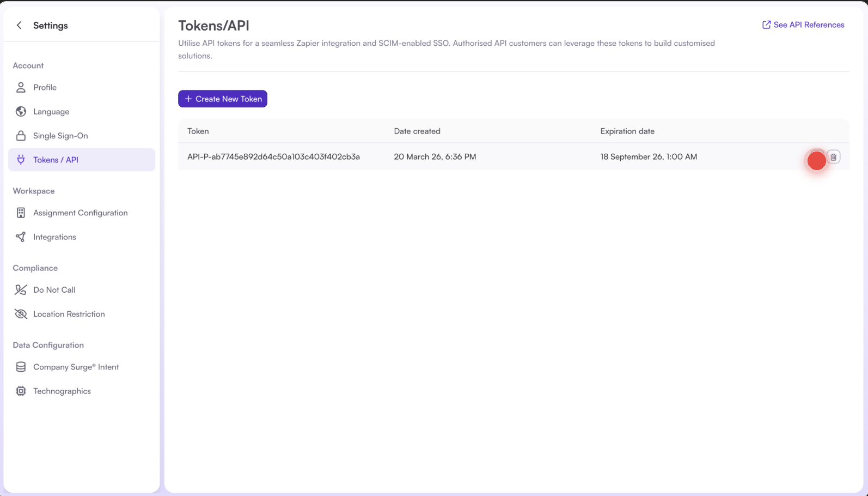
Task: Click the Integrations share-node icon
Action: 21,237
